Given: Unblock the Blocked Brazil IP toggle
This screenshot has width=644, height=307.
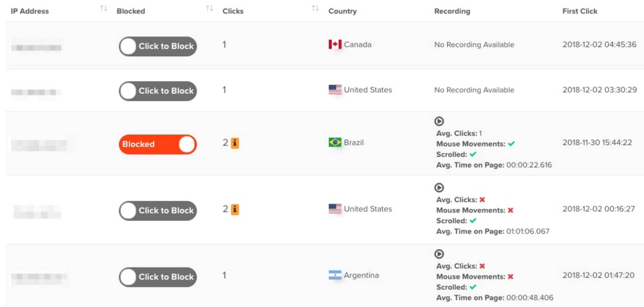Looking at the screenshot, I should [158, 144].
